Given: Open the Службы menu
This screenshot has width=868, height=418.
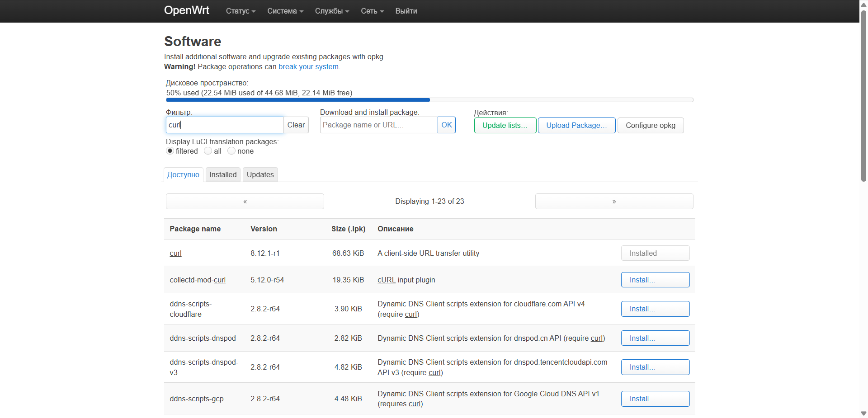Looking at the screenshot, I should tap(331, 11).
